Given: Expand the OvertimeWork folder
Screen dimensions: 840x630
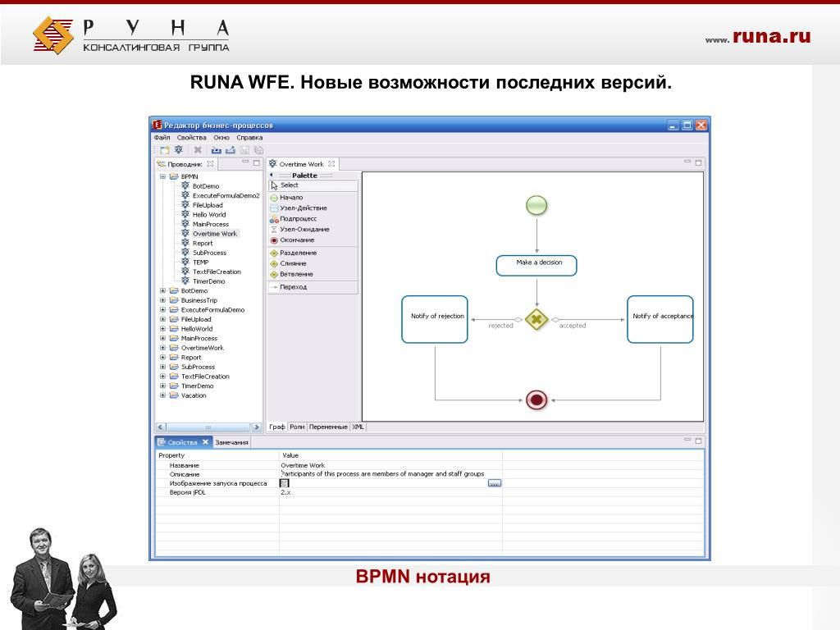Looking at the screenshot, I should pos(163,348).
